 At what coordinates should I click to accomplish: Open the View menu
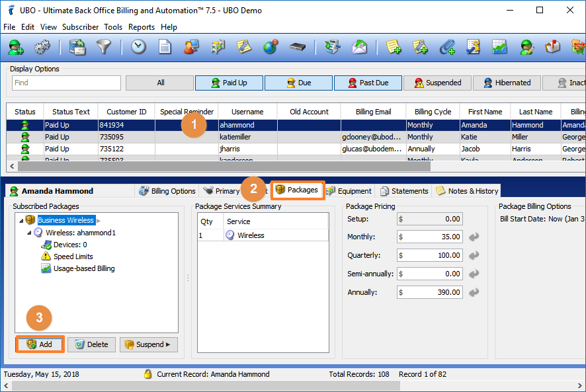click(x=48, y=27)
